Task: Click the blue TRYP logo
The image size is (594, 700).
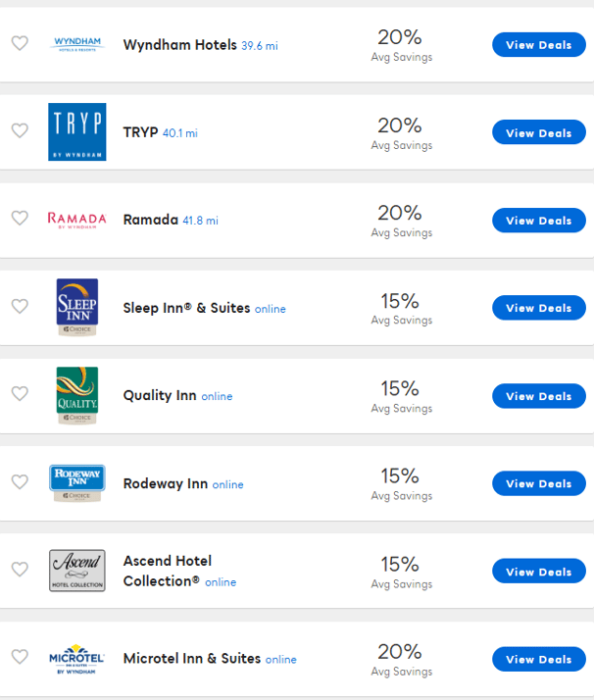Action: tap(77, 131)
